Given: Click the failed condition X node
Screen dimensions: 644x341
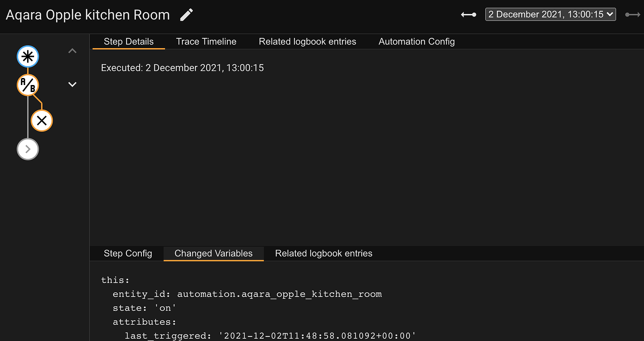Looking at the screenshot, I should click(x=42, y=121).
